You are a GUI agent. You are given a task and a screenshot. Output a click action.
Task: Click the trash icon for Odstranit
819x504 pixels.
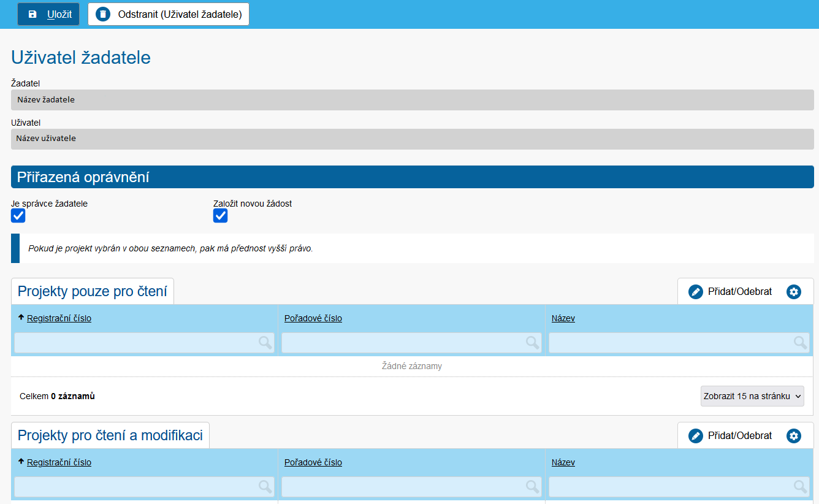pyautogui.click(x=103, y=14)
